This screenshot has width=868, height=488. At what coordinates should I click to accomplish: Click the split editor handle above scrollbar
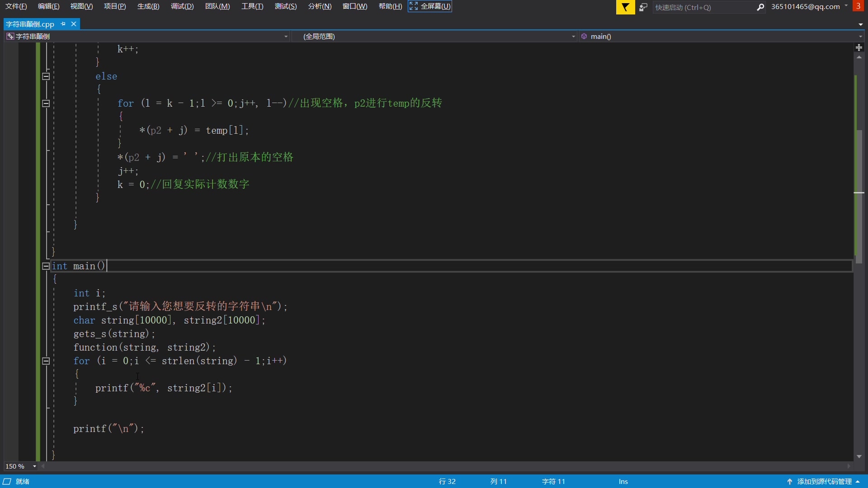(859, 47)
